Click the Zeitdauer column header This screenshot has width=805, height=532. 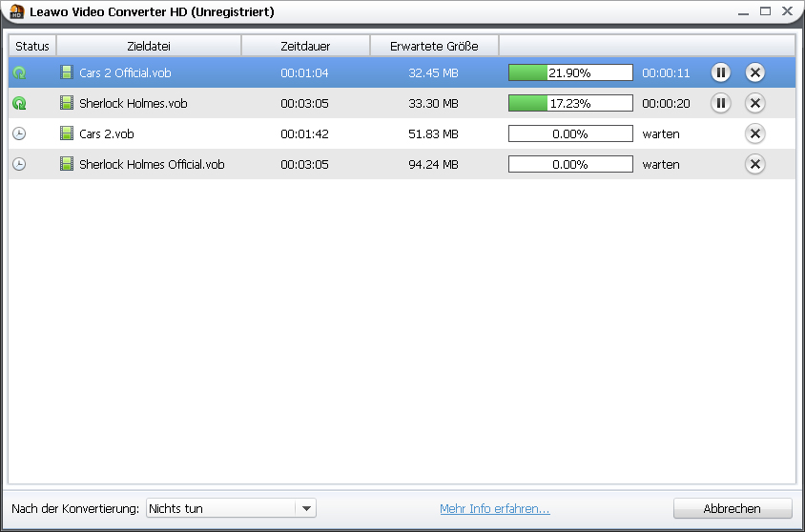click(x=305, y=46)
